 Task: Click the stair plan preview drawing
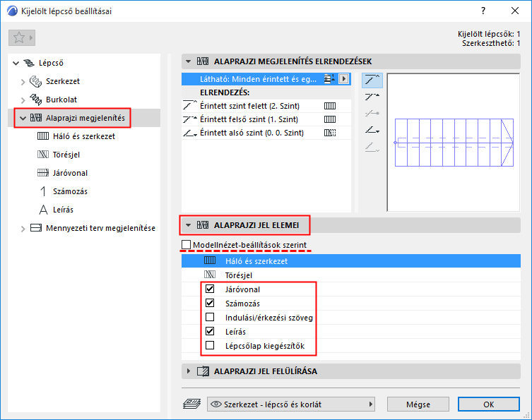(454, 143)
